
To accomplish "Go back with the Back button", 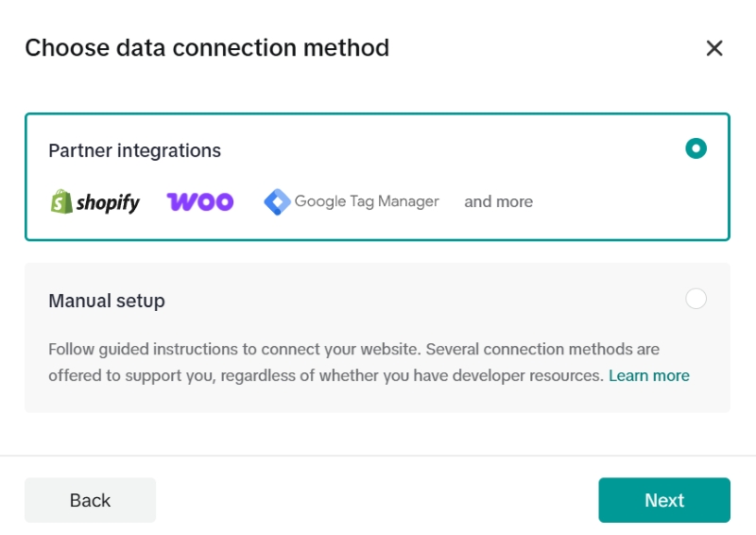I will pos(90,500).
